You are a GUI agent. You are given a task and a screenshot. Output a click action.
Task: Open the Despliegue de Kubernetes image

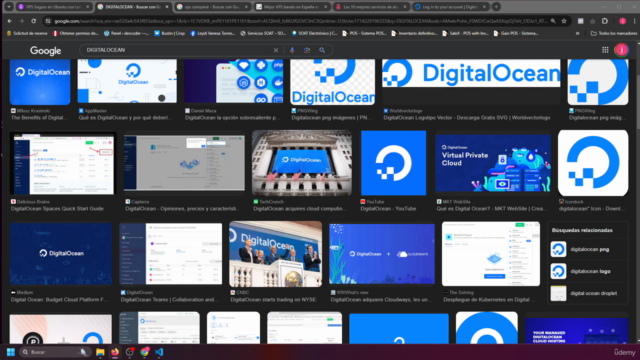491,254
